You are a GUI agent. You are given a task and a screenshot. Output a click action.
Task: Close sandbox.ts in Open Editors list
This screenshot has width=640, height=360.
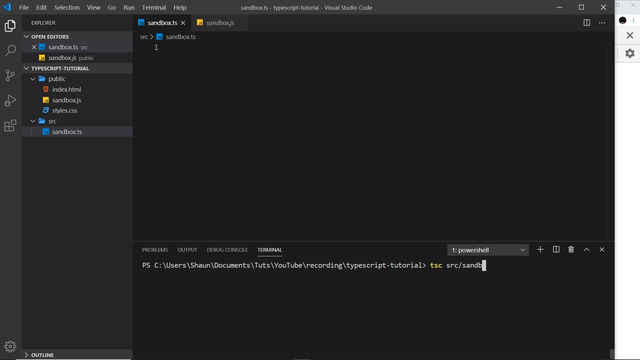(x=34, y=47)
